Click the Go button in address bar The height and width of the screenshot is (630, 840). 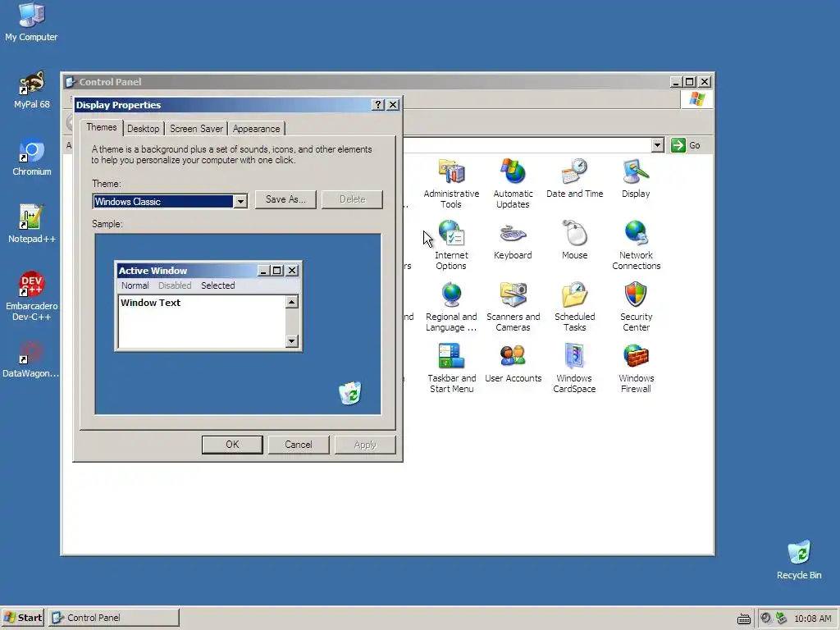coord(687,145)
